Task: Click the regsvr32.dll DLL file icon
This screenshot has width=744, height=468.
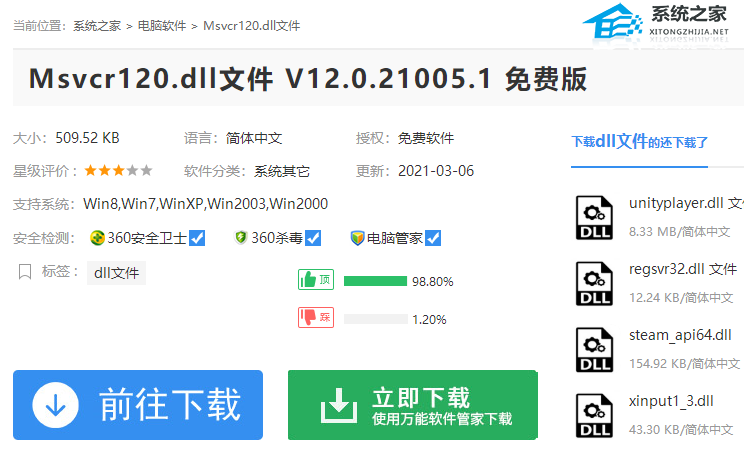Action: [x=595, y=284]
